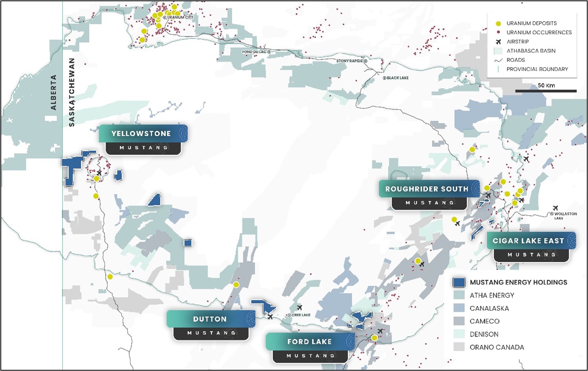The image size is (588, 371).
Task: Click the square Mustang holding near the map center
Action: pos(188,243)
